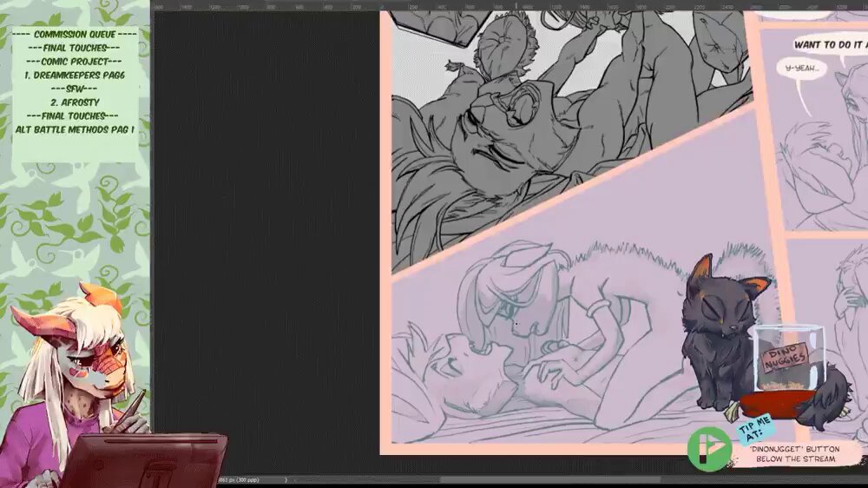Click the 'TIP ME AT:' blue tag
Screen dimensions: 868x488
(x=755, y=430)
